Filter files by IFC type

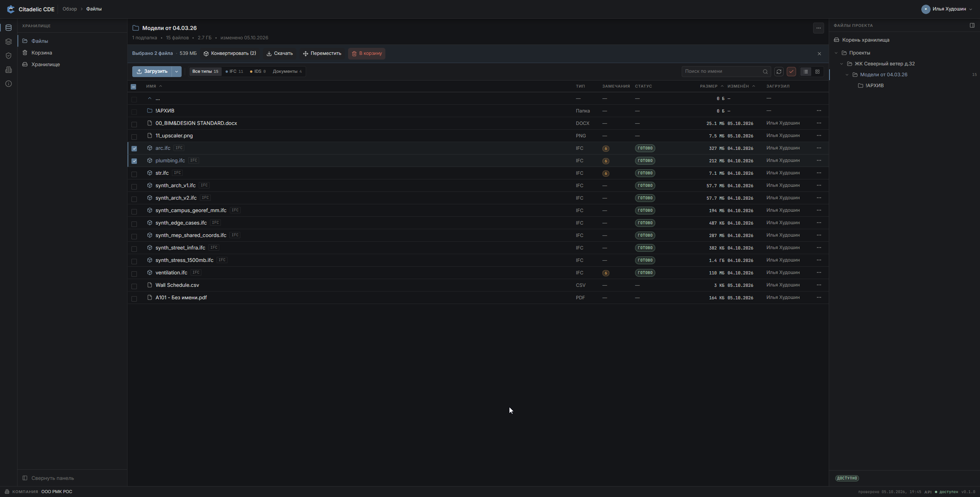coord(234,72)
